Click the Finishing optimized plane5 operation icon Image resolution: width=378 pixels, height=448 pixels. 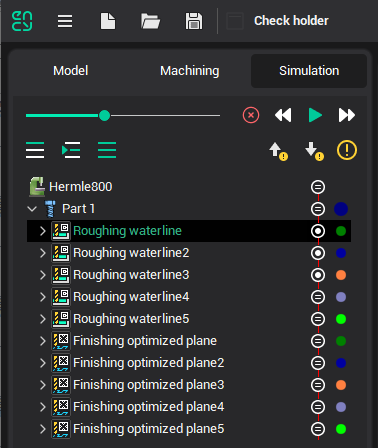point(61,429)
